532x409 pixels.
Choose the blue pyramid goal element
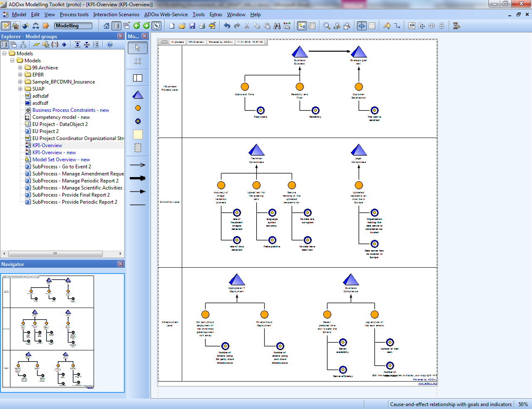(138, 95)
